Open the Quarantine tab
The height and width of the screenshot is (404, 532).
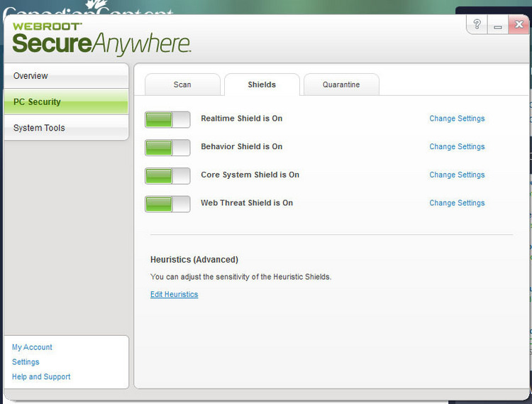341,84
